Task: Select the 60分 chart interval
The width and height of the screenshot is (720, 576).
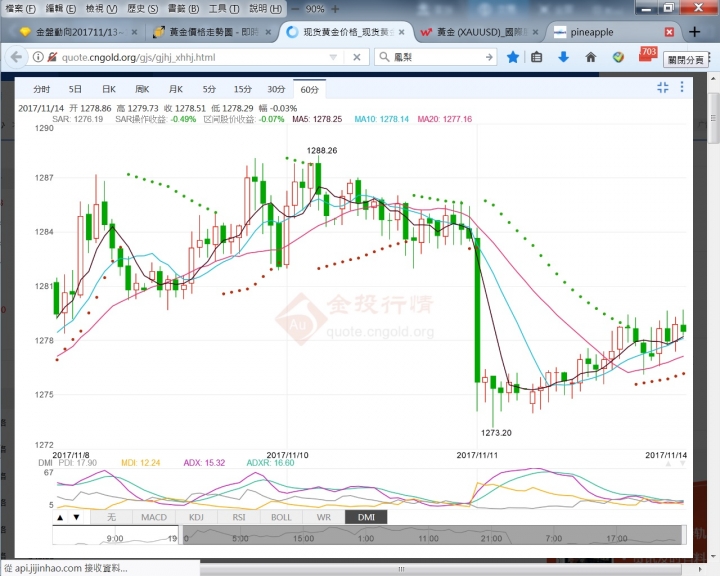Action: tap(308, 89)
